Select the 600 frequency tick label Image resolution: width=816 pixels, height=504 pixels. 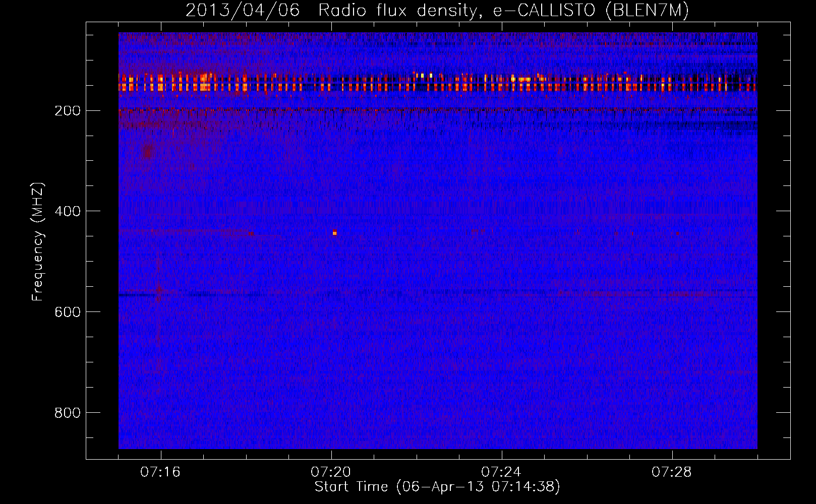tap(68, 312)
